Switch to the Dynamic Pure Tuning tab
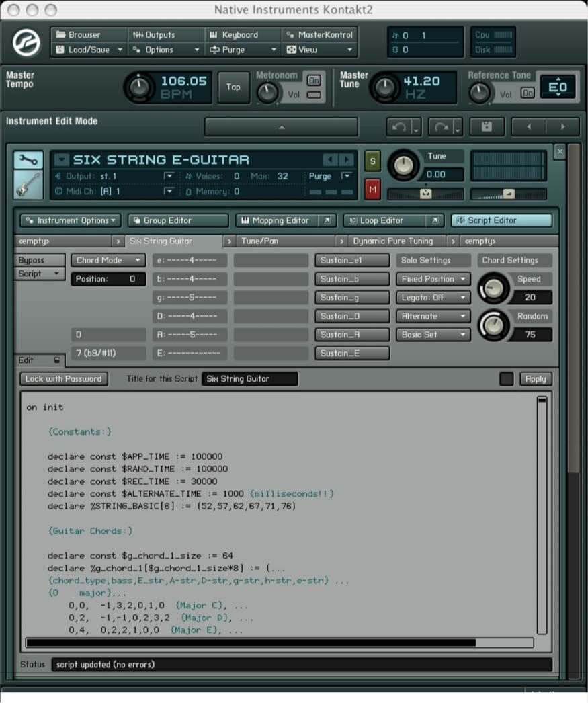 397,241
